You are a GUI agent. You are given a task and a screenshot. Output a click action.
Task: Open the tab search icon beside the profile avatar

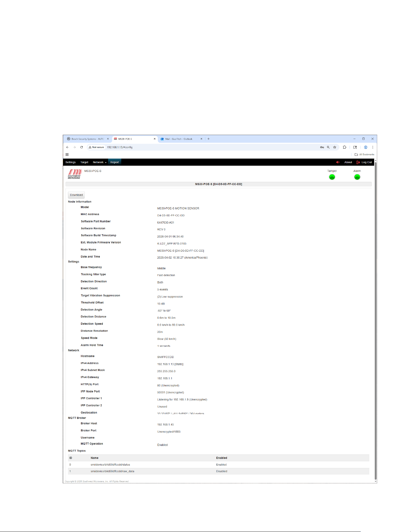pyautogui.click(x=355, y=147)
